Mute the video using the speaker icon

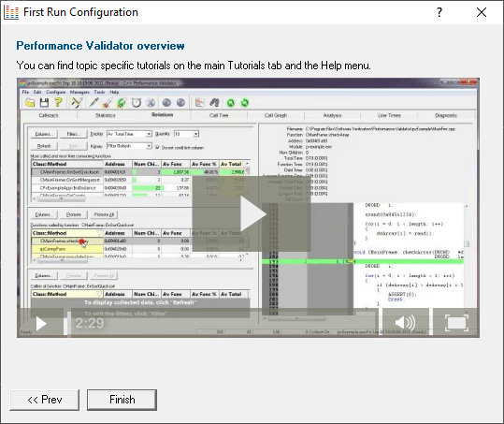coord(405,323)
